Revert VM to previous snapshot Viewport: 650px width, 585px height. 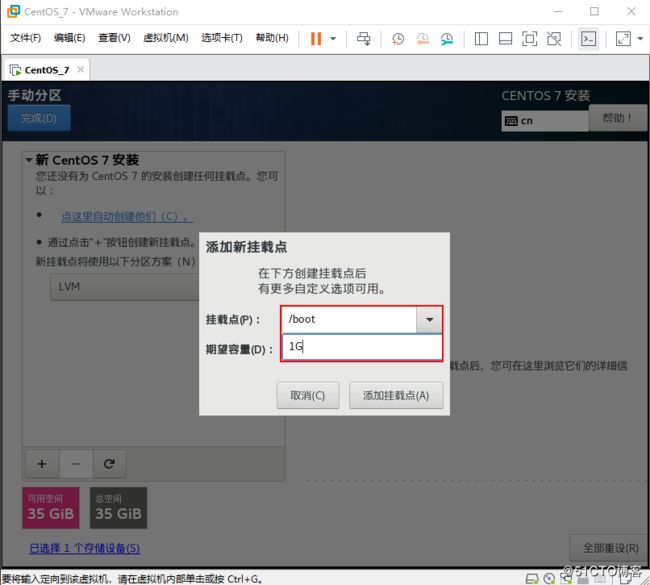click(x=422, y=39)
